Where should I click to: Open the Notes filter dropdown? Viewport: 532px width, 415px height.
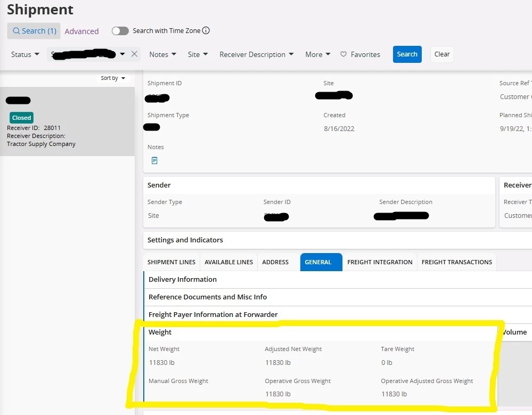click(163, 54)
